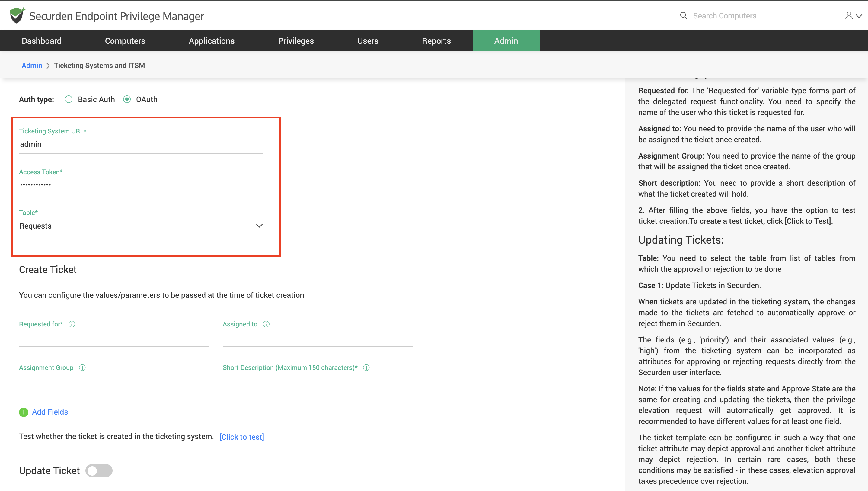This screenshot has height=491, width=868.
Task: Click info icon beside Short Description
Action: (x=366, y=367)
